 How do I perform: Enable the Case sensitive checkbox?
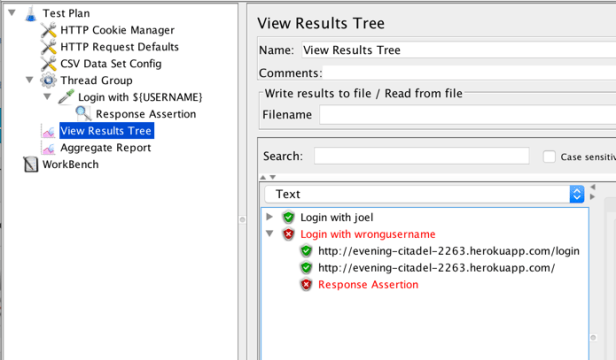click(549, 156)
